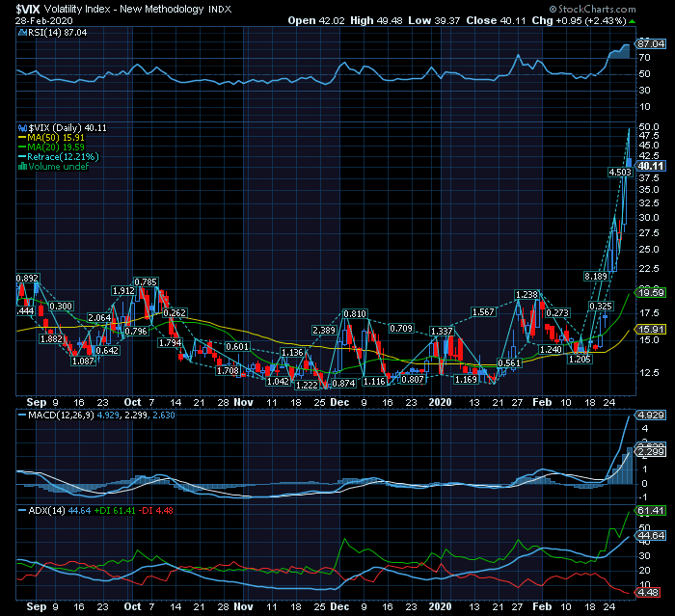This screenshot has height=616, width=675.
Task: Click the Close 40.11 header value
Action: 496,20
